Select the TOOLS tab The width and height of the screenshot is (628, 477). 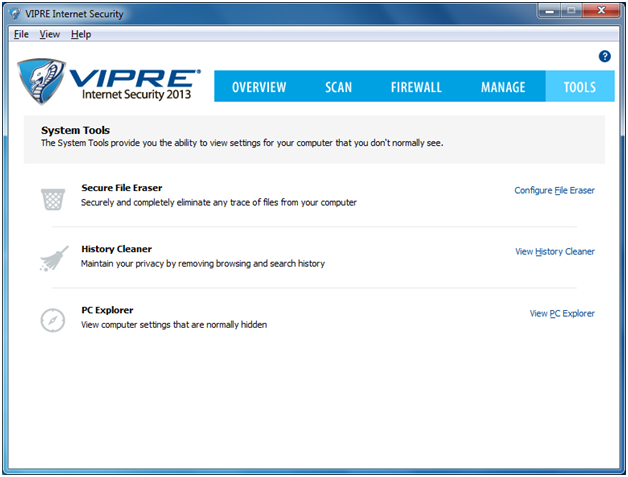(x=580, y=87)
